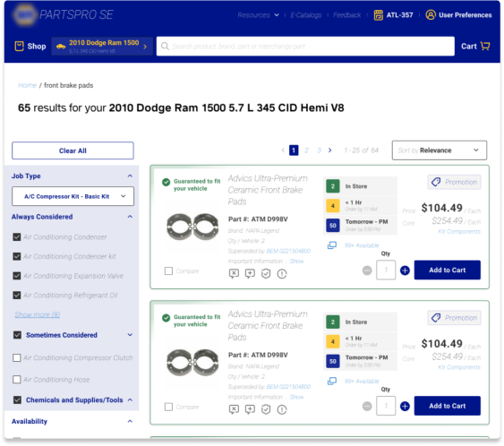This screenshot has height=446, width=504.
Task: Click first product's info alert icon
Action: point(282,274)
